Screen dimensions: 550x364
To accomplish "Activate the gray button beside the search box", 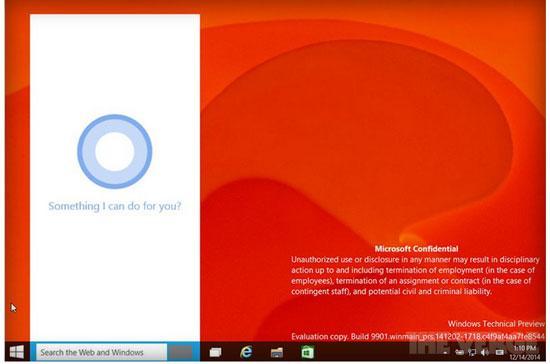I will [x=180, y=352].
